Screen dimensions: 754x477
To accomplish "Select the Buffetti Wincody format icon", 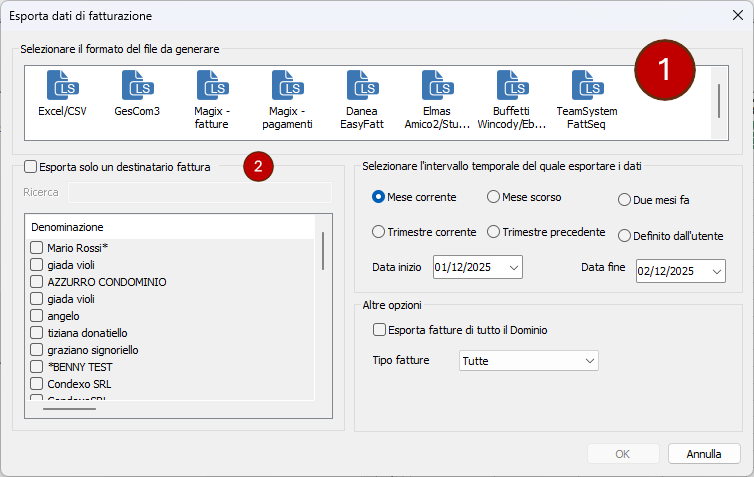I will (512, 86).
